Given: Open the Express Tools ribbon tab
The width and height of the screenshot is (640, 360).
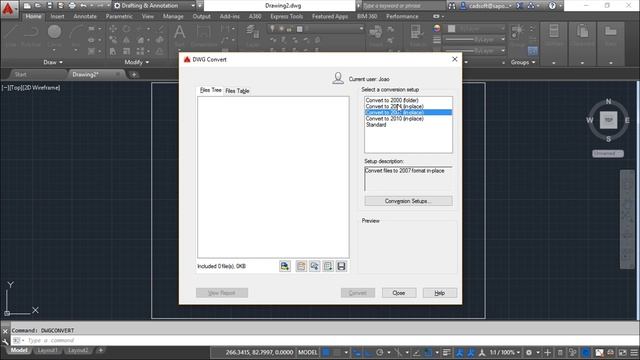Looking at the screenshot, I should [x=287, y=16].
